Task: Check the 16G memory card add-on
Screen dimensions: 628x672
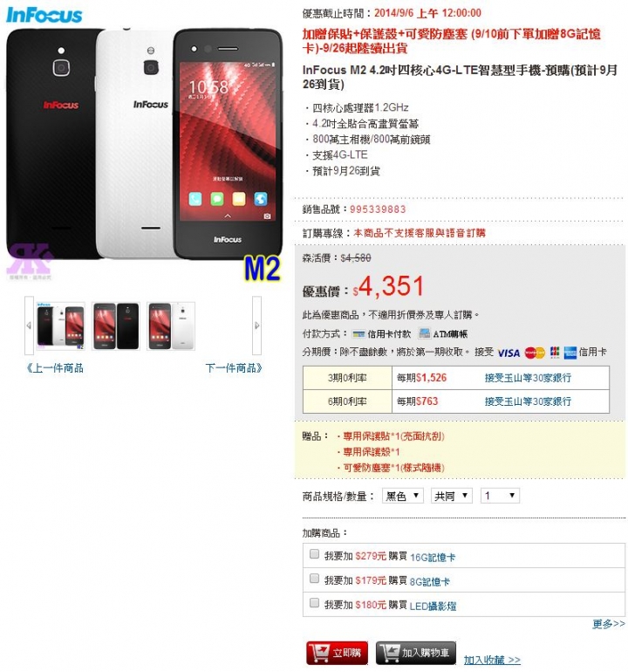Action: pos(314,553)
